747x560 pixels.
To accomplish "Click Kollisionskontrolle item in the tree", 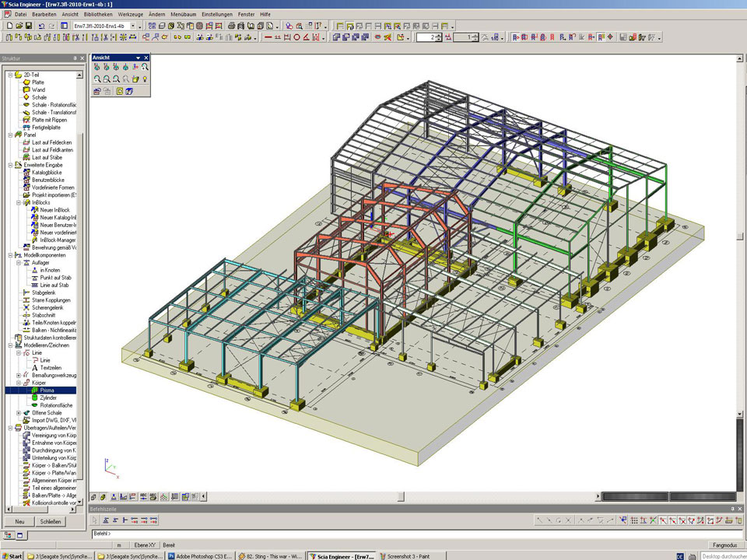I will 53,502.
